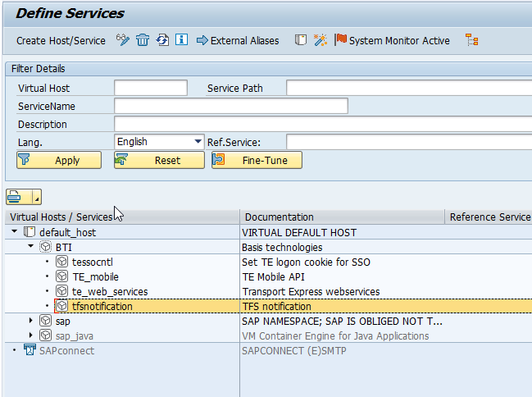Collapse the BTI service node
The height and width of the screenshot is (397, 532).
(x=31, y=246)
